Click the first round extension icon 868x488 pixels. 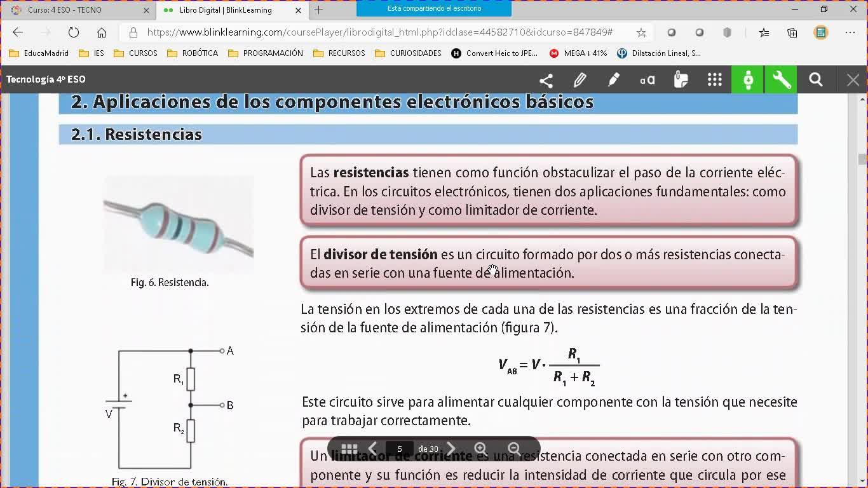point(672,32)
